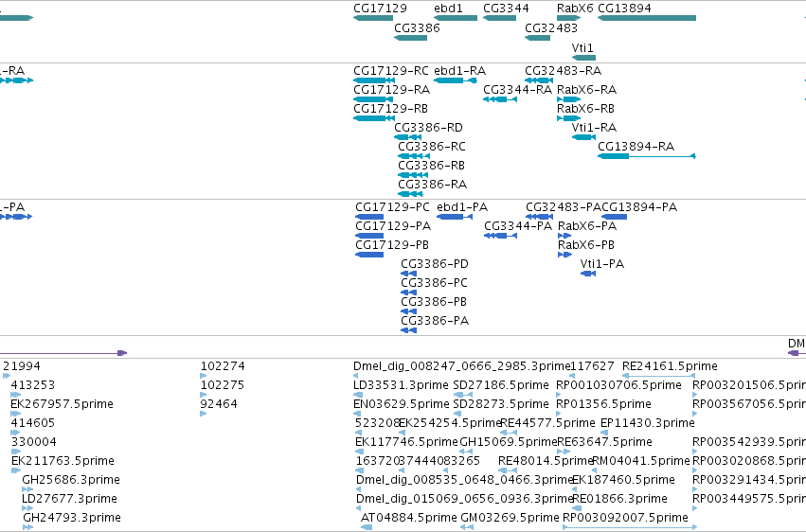The image size is (806, 532).
Task: Select EST RP01356.5prime
Action: [559, 414]
